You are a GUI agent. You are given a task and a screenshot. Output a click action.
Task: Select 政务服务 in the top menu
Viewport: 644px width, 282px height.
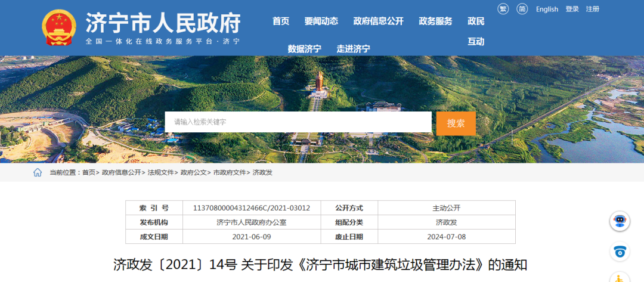pos(435,21)
